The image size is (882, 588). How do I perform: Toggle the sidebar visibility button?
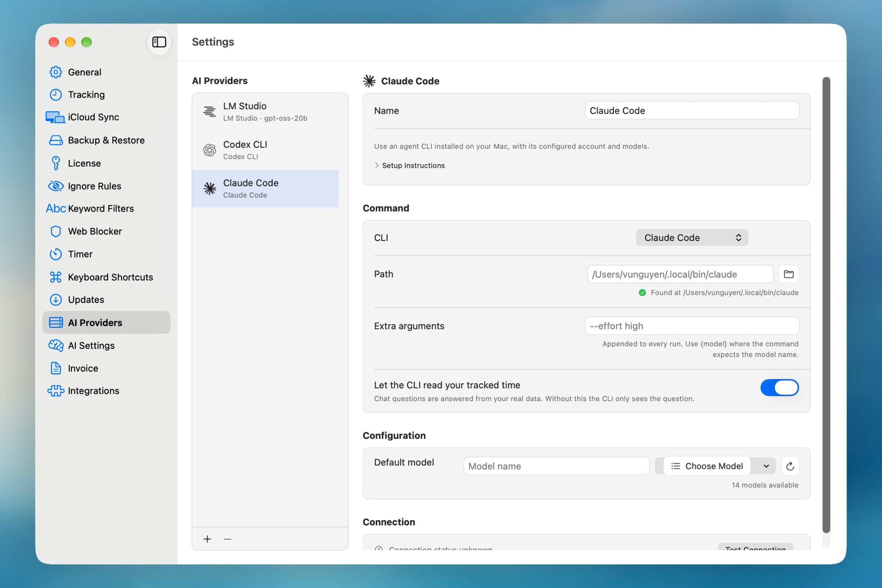[159, 42]
